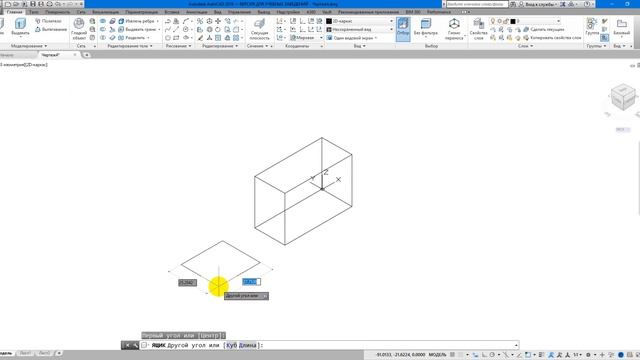Click the Политело polysolid tool
The height and width of the screenshot is (360, 640).
click(x=49, y=21)
